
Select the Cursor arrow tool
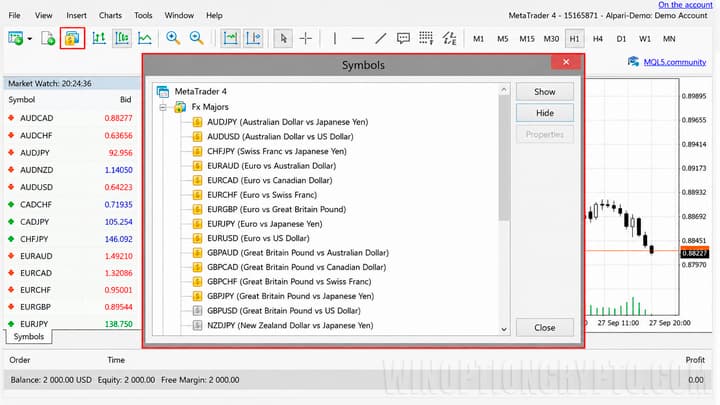[283, 39]
